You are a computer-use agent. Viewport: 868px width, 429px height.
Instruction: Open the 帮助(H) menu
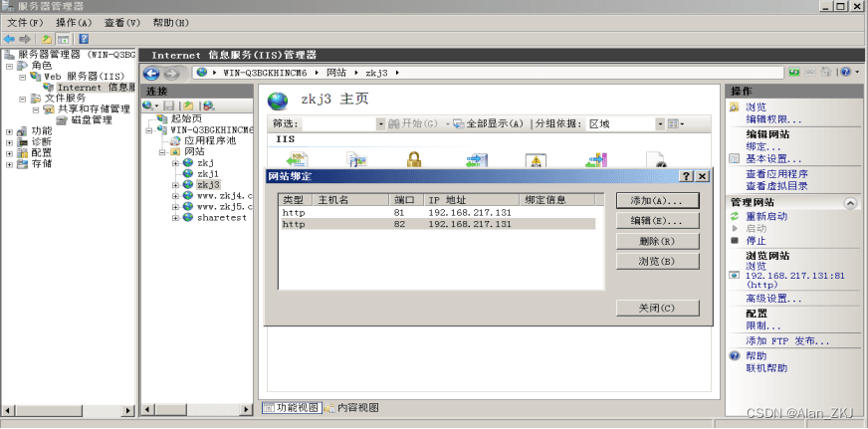171,23
